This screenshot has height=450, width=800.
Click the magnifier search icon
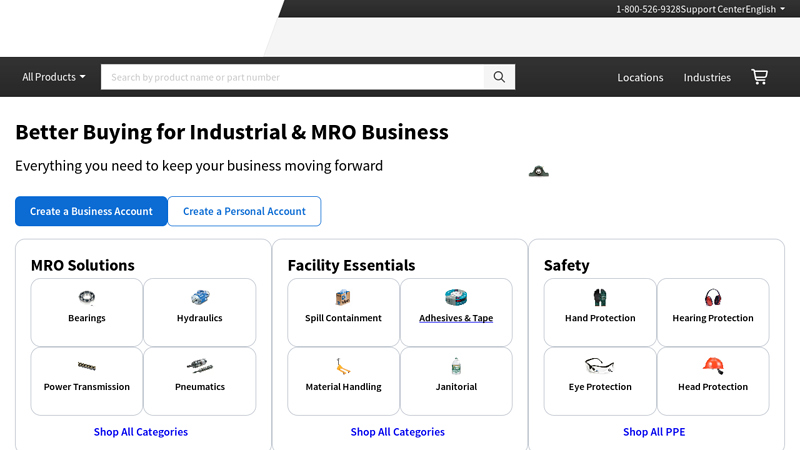pyautogui.click(x=499, y=77)
